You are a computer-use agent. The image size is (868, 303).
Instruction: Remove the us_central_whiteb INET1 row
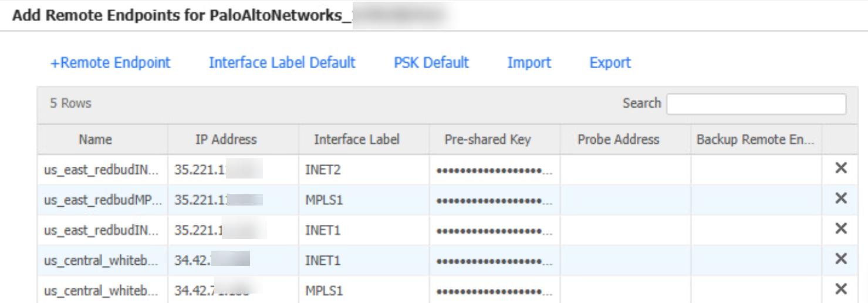[840, 259]
